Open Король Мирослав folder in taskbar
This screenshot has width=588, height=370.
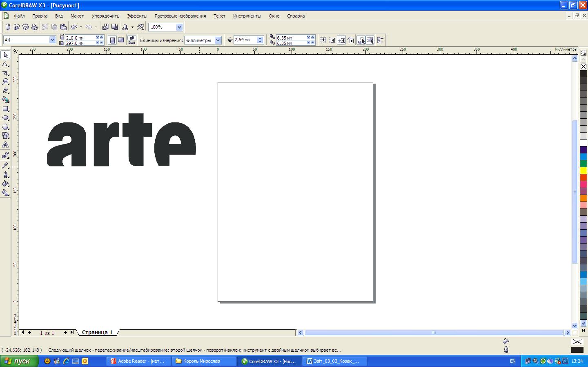pos(204,361)
